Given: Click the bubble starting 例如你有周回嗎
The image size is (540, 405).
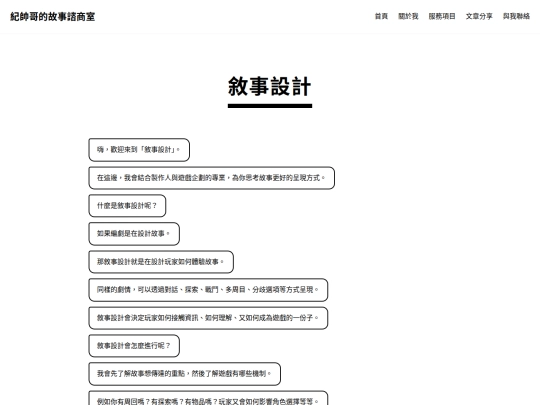Looking at the screenshot, I should pos(208,398).
